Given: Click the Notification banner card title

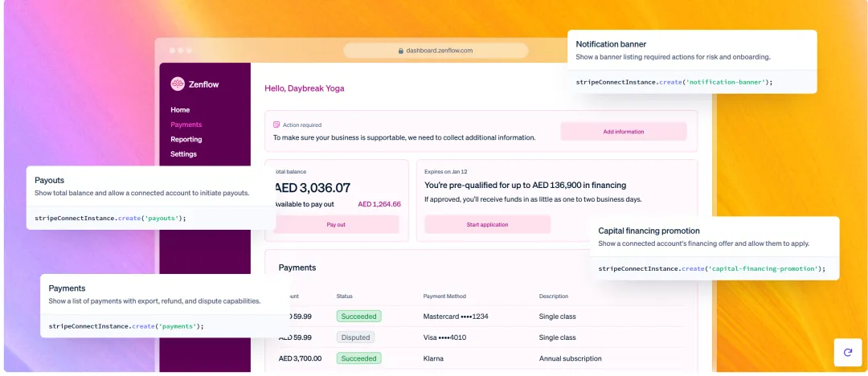Looking at the screenshot, I should pos(611,43).
